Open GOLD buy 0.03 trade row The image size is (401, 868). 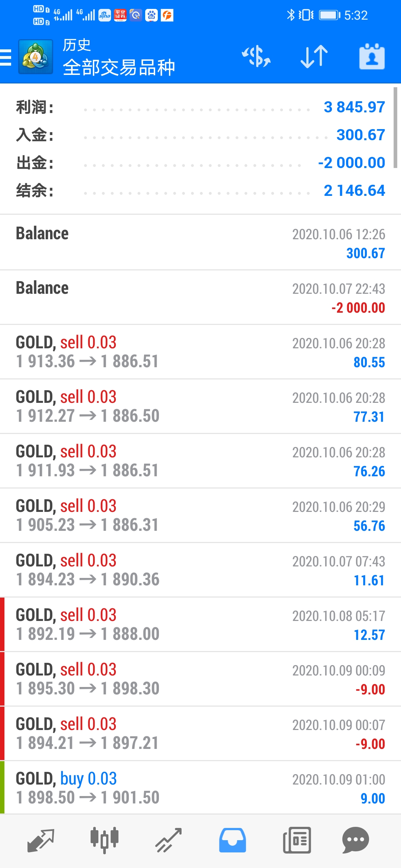[200, 788]
